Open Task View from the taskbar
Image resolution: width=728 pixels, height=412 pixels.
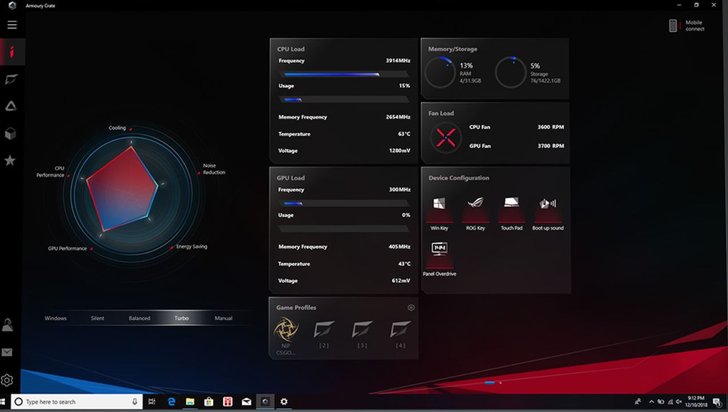point(152,402)
